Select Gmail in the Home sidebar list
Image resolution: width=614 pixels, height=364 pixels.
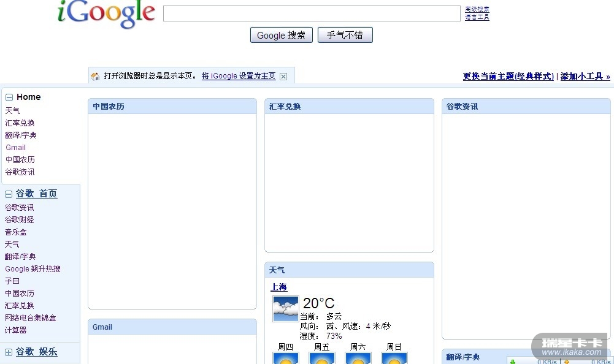click(16, 148)
